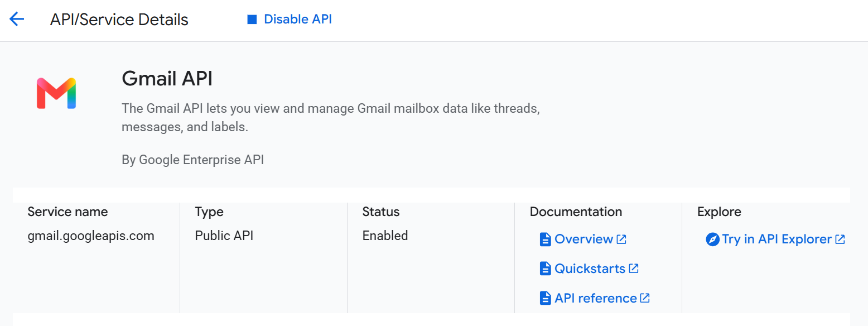This screenshot has height=326, width=868.
Task: Click the document icon beside API reference
Action: 545,299
